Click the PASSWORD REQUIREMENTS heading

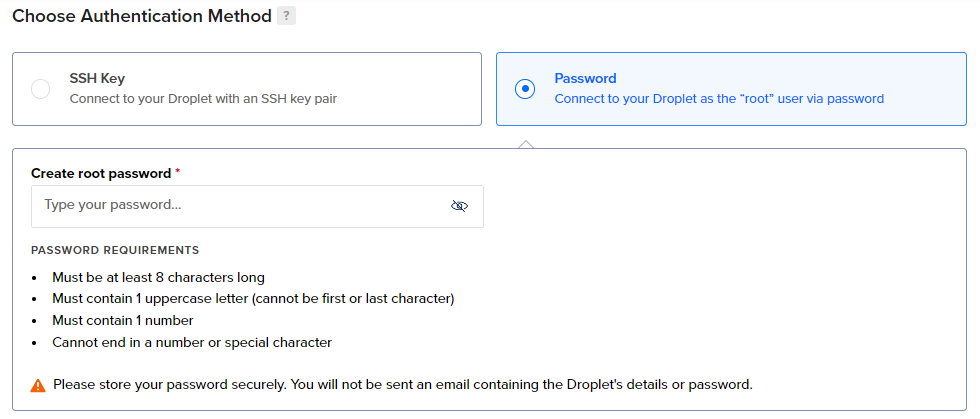coord(115,251)
